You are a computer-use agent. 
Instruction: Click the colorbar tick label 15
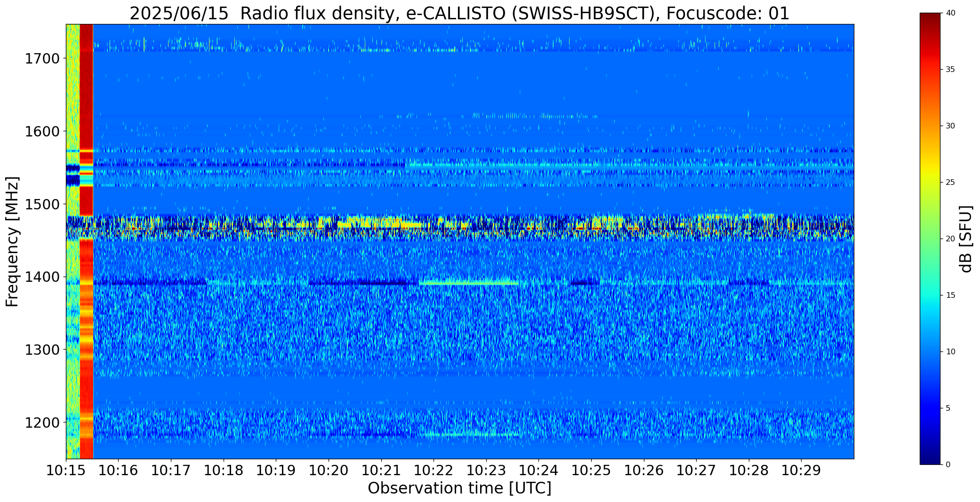click(950, 295)
